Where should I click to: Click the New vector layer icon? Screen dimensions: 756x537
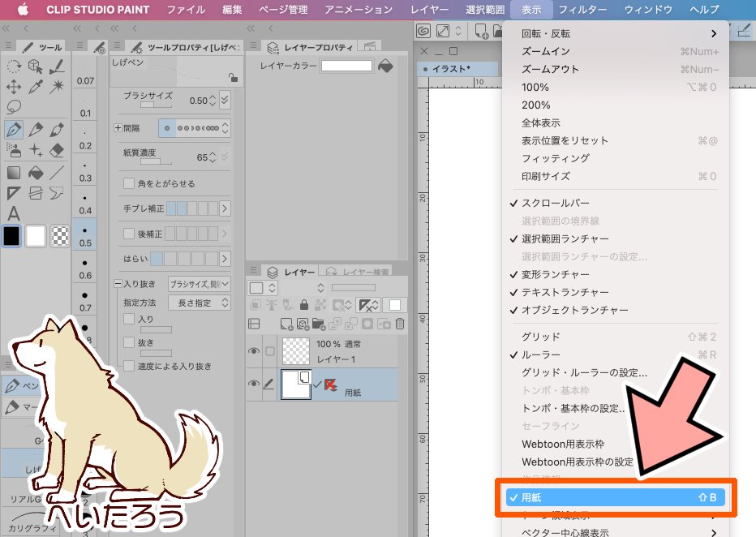(x=303, y=324)
